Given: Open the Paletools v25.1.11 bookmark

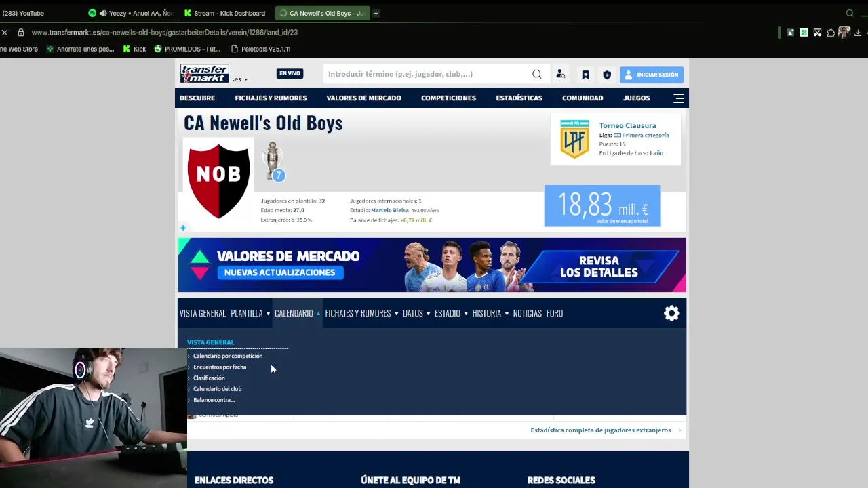Looking at the screenshot, I should (x=260, y=49).
